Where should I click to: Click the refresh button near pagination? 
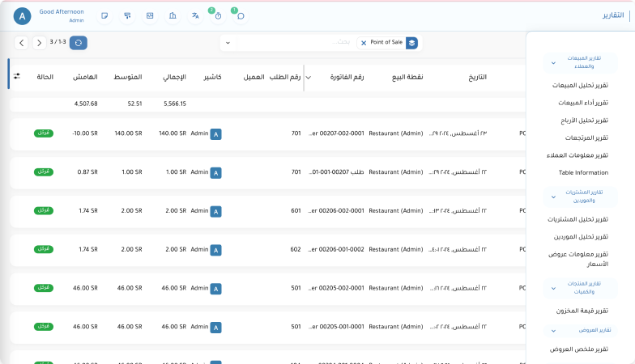coord(79,43)
